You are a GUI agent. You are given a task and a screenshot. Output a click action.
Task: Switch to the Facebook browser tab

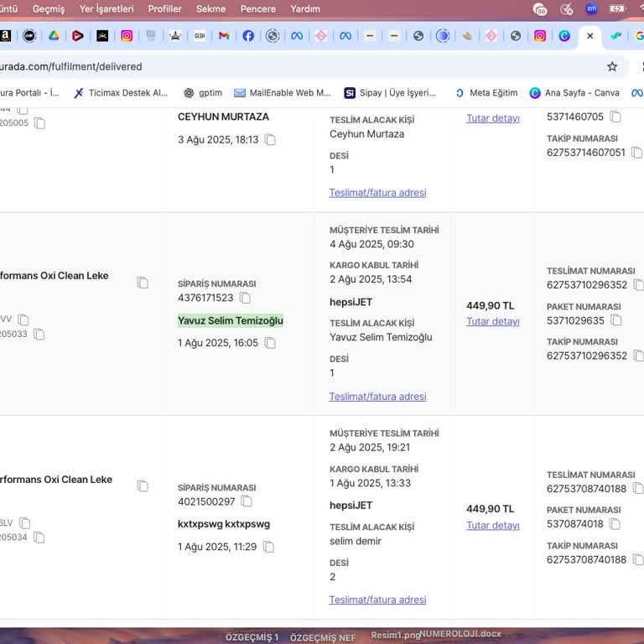coord(248,36)
